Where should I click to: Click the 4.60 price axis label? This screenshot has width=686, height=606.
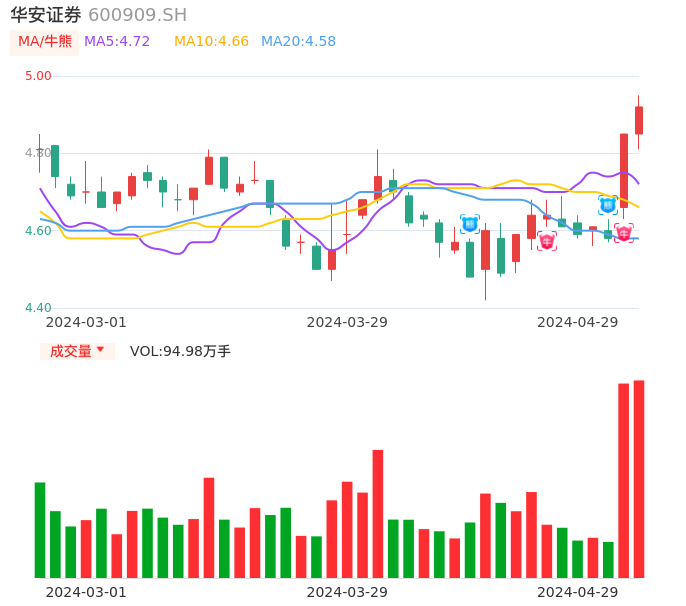click(38, 231)
